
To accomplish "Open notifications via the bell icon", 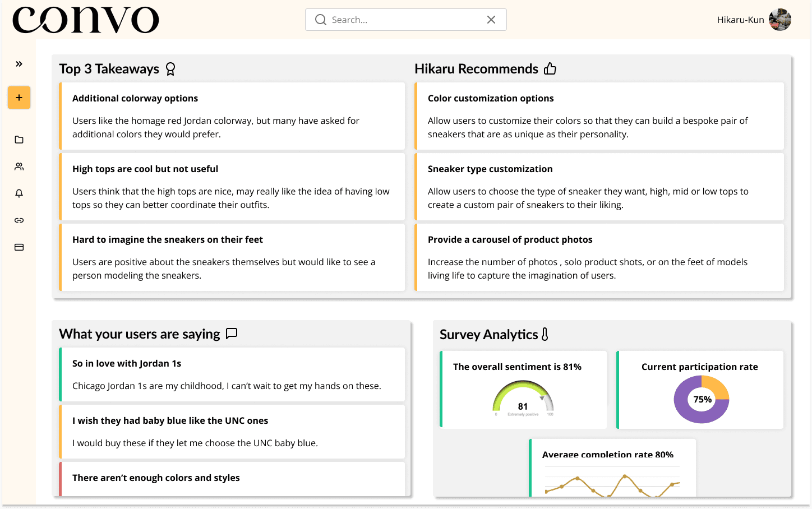I will pos(19,193).
